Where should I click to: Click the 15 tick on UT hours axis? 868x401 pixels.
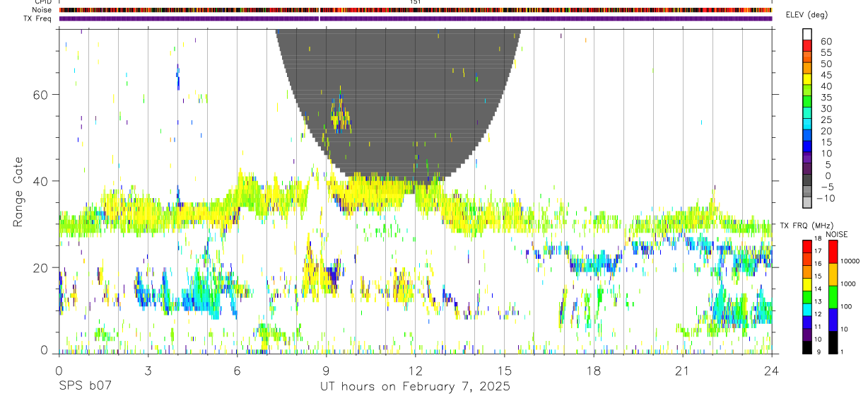coord(504,371)
